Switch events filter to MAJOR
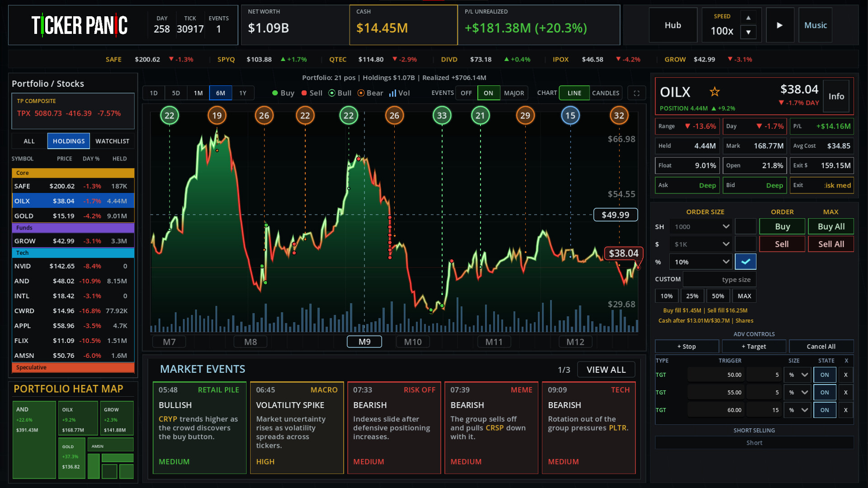The image size is (868, 488). (514, 93)
